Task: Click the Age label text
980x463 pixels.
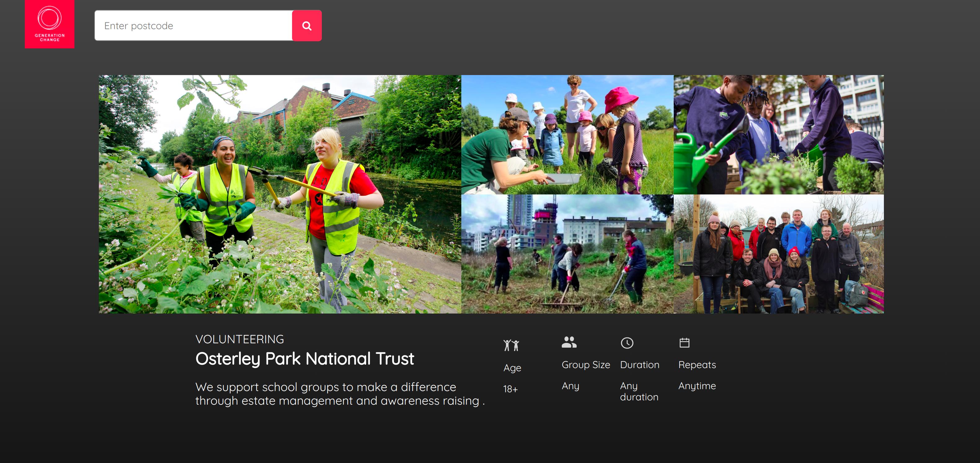Action: [512, 368]
